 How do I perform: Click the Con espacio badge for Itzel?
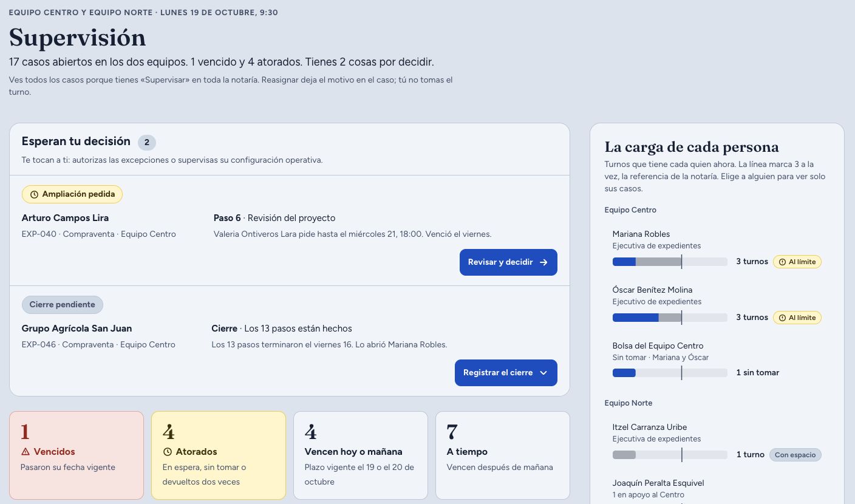[x=795, y=455]
